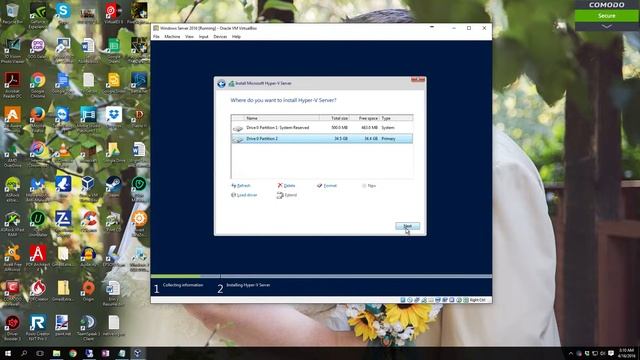Open the Machine menu in VirtualBox
The width and height of the screenshot is (640, 360).
pos(172,37)
